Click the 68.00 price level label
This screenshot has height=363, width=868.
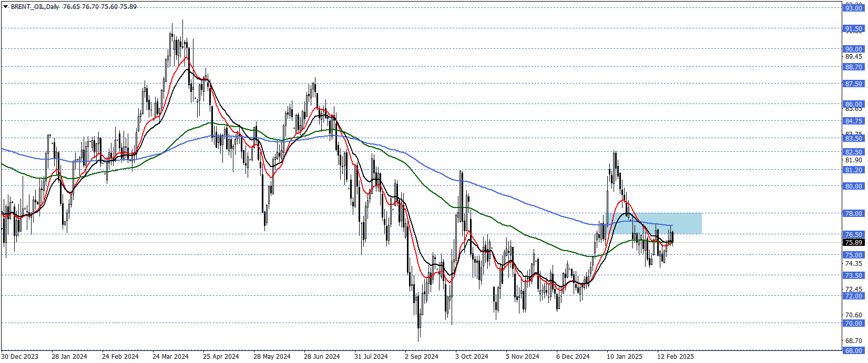(x=854, y=350)
